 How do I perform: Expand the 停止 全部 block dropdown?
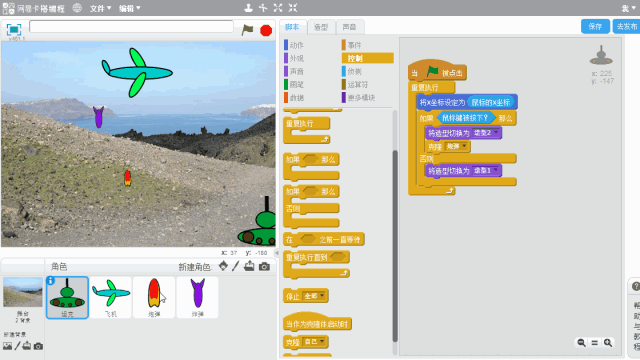point(322,296)
